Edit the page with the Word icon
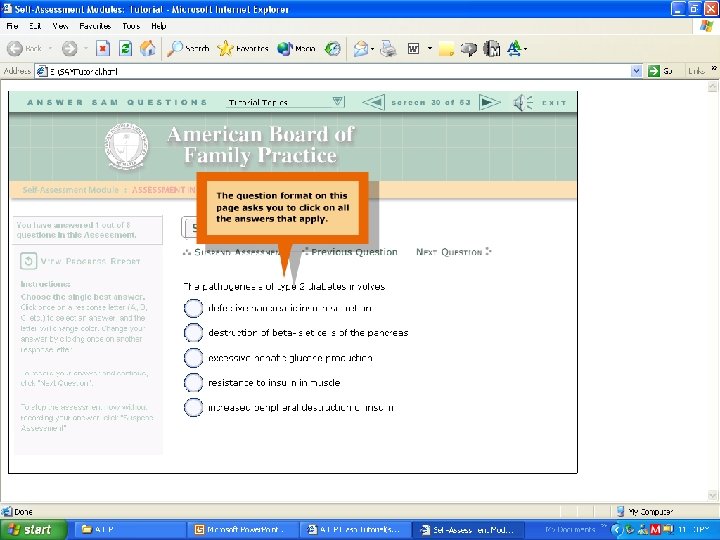The width and height of the screenshot is (720, 540). [413, 48]
